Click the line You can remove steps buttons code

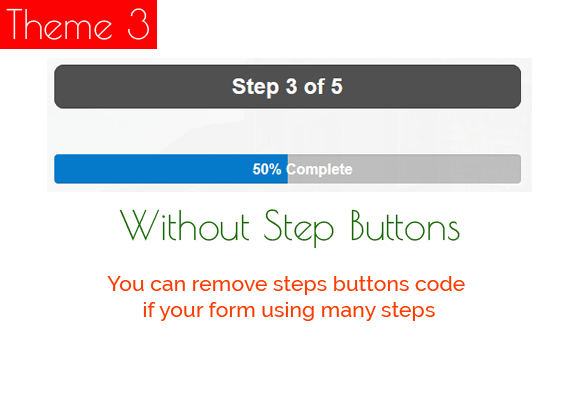[286, 284]
